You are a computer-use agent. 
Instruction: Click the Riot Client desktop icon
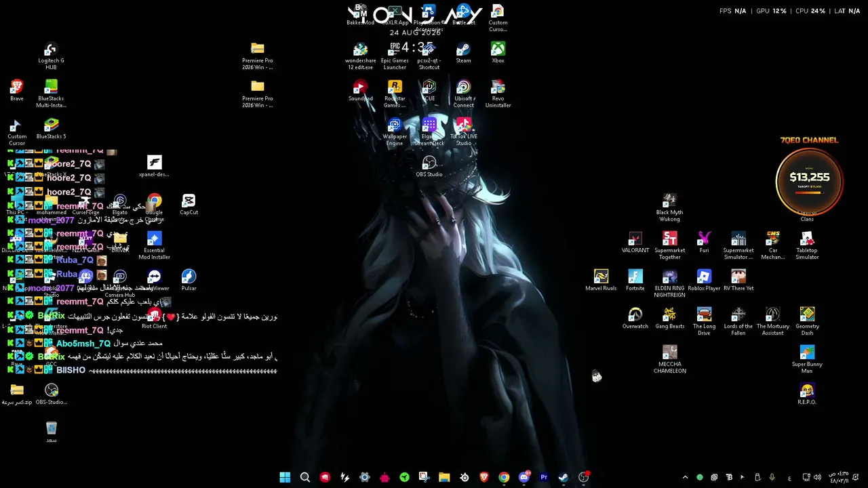coord(154,319)
